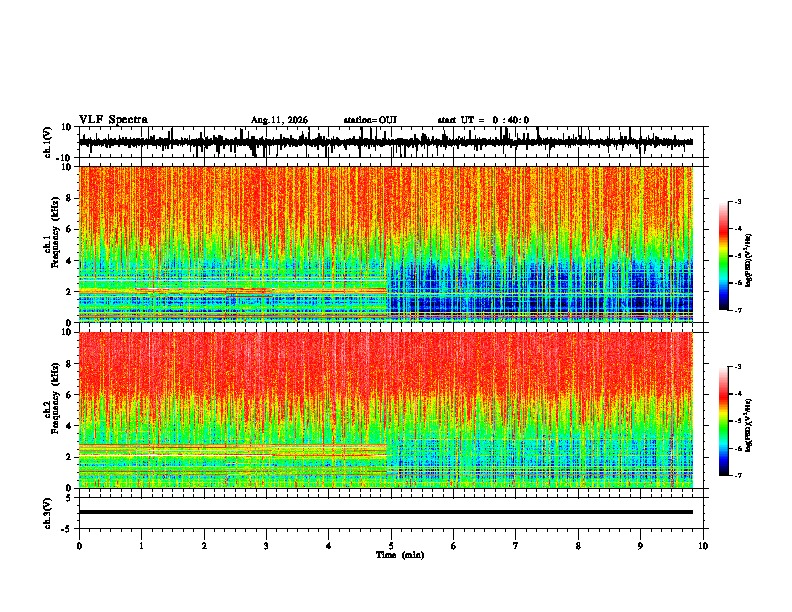Click the '-5' label of ch.2 colorbar

coord(738,421)
